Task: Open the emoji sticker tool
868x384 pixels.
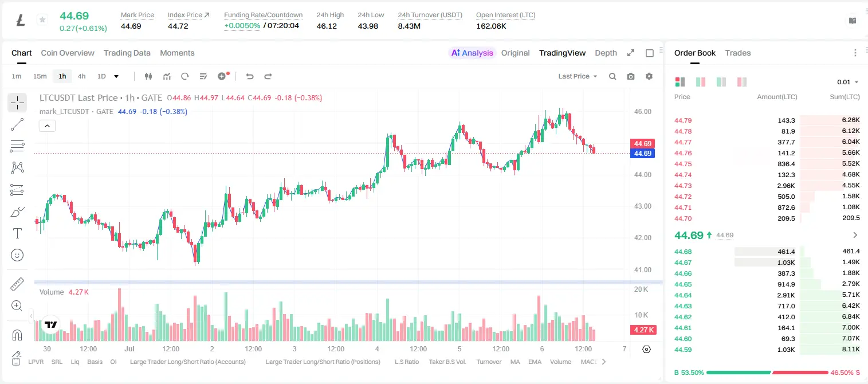Action: click(17, 255)
